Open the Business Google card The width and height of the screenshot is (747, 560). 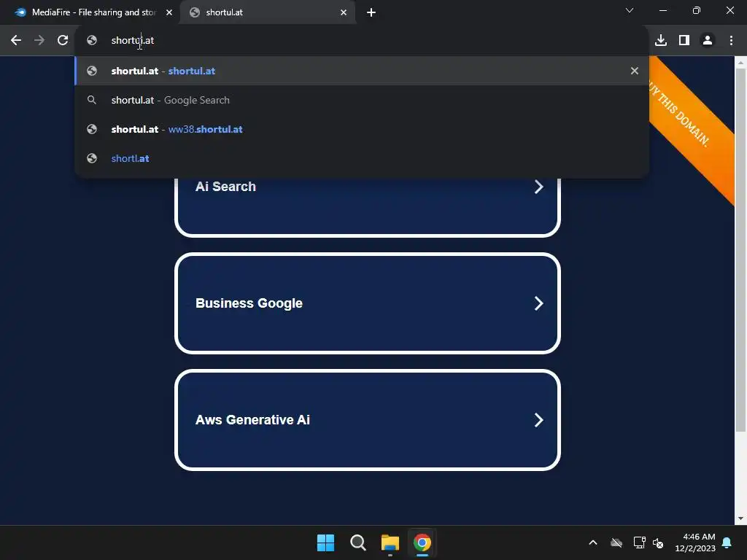368,303
